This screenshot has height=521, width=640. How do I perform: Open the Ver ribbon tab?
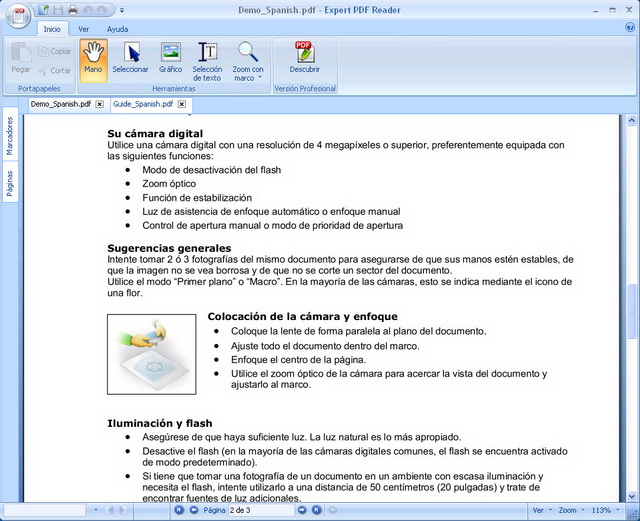click(x=84, y=29)
